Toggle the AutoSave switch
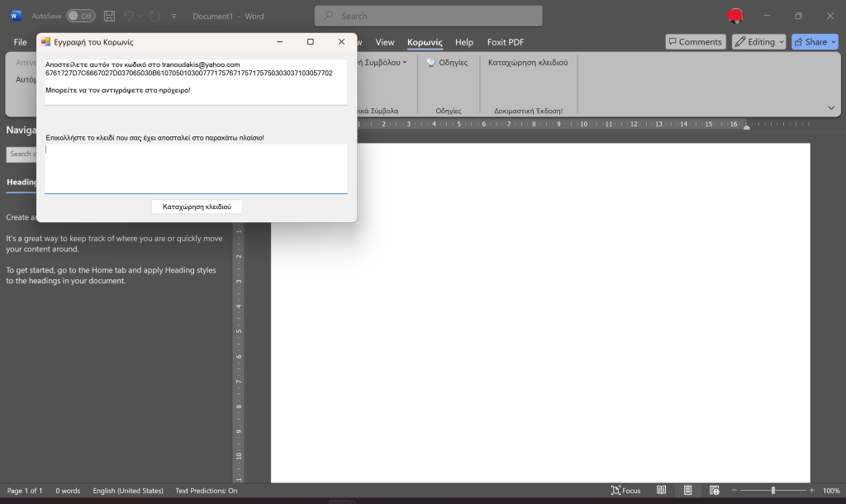The image size is (846, 504). pyautogui.click(x=80, y=16)
